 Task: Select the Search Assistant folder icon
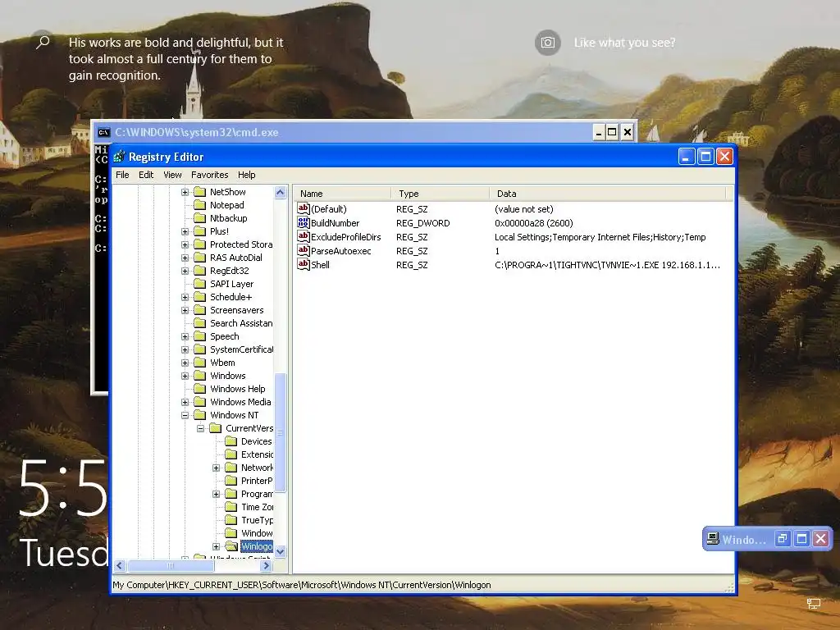click(x=200, y=323)
